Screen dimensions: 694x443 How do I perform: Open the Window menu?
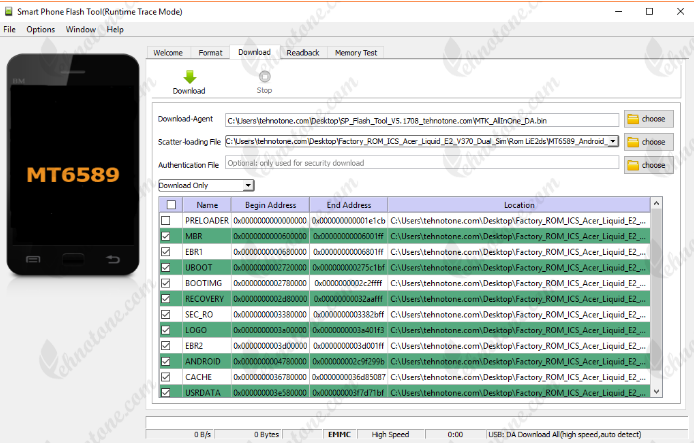point(81,29)
